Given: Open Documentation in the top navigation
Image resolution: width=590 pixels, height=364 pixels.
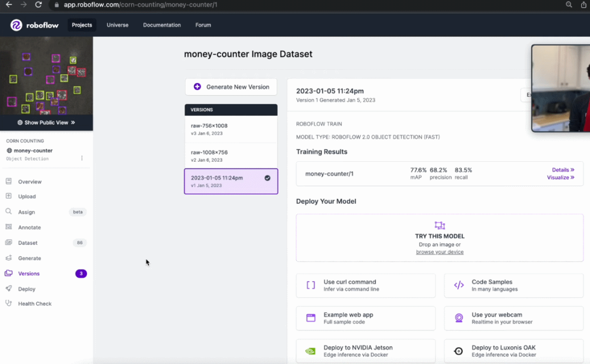Looking at the screenshot, I should [162, 25].
